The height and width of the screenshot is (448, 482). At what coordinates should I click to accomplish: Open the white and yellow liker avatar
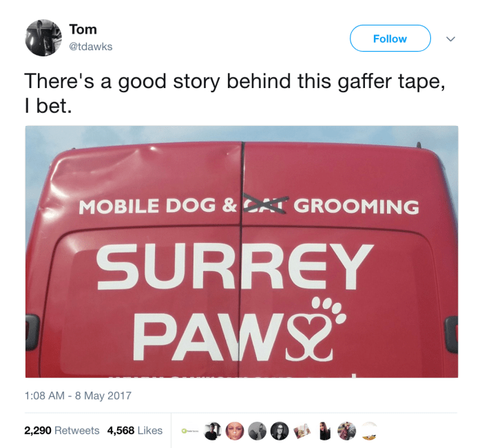click(x=369, y=431)
